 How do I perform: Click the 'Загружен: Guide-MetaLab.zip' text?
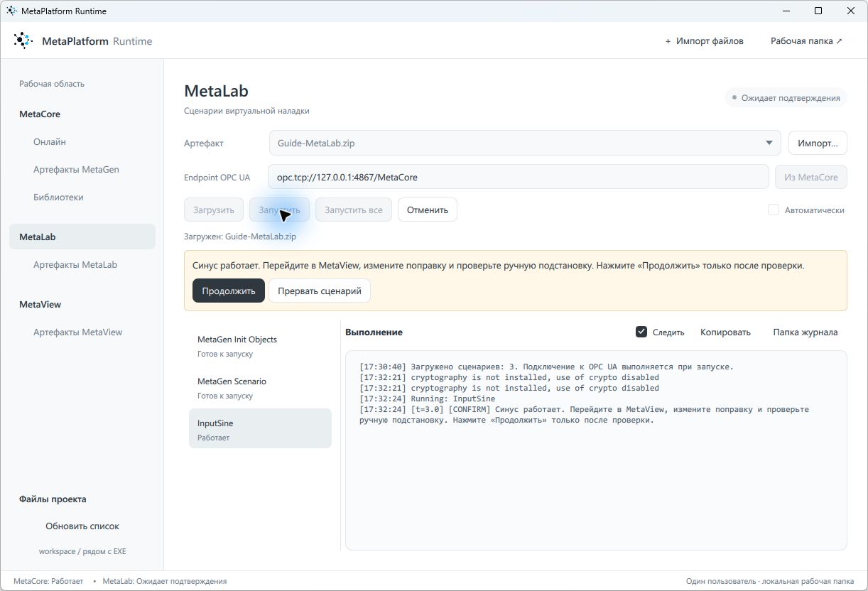point(240,237)
